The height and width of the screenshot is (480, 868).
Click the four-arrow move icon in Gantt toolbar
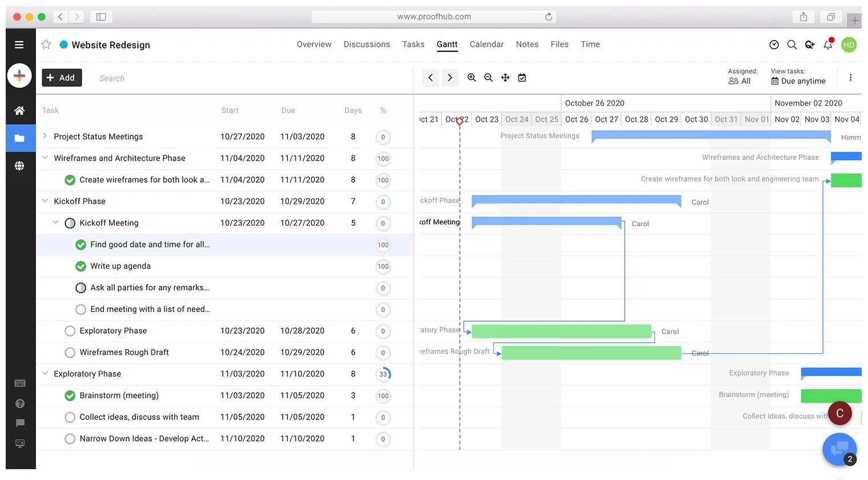coord(505,78)
